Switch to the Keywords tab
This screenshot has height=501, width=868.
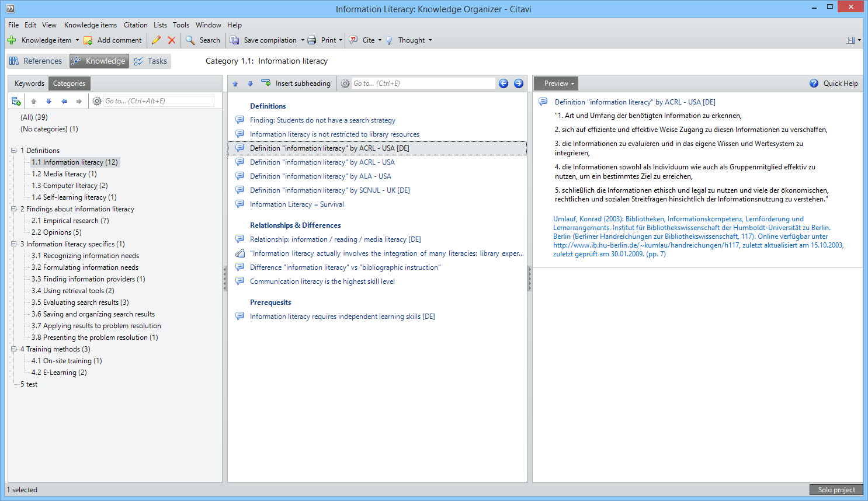coord(29,83)
